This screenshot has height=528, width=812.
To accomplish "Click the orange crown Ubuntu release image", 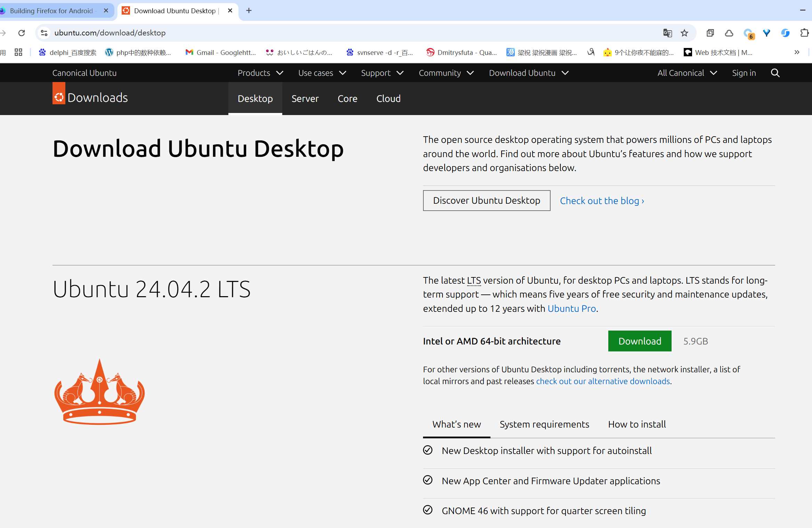I will tap(99, 392).
